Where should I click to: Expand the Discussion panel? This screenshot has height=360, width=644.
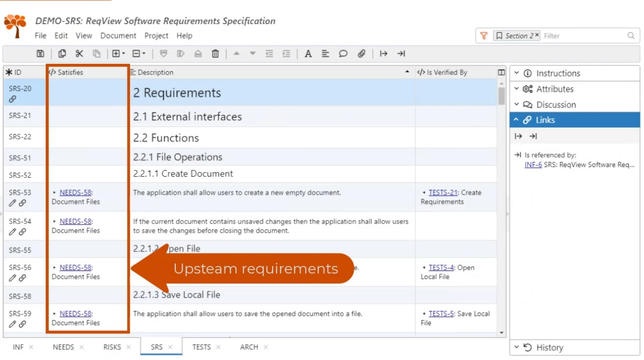click(x=575, y=105)
